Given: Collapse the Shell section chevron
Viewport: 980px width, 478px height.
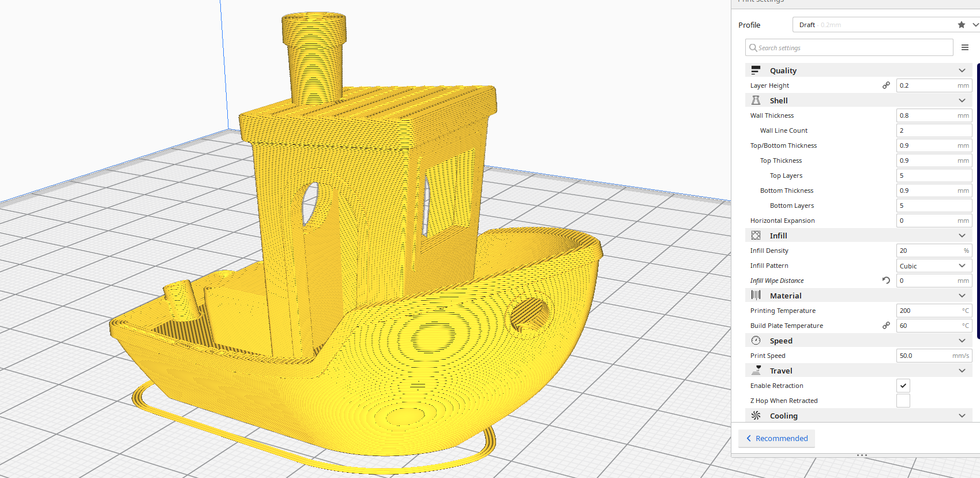Looking at the screenshot, I should pos(962,100).
